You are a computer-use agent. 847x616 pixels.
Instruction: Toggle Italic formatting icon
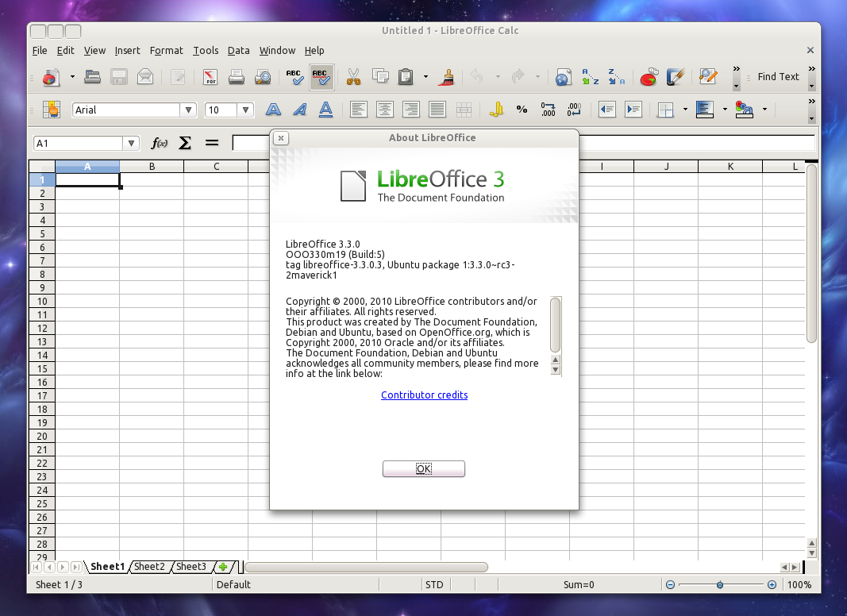coord(300,110)
